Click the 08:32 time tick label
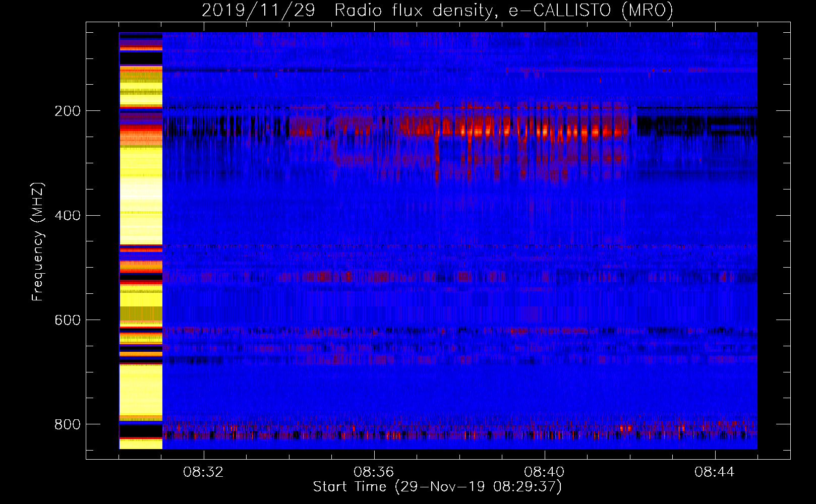This screenshot has height=504, width=816. point(203,472)
